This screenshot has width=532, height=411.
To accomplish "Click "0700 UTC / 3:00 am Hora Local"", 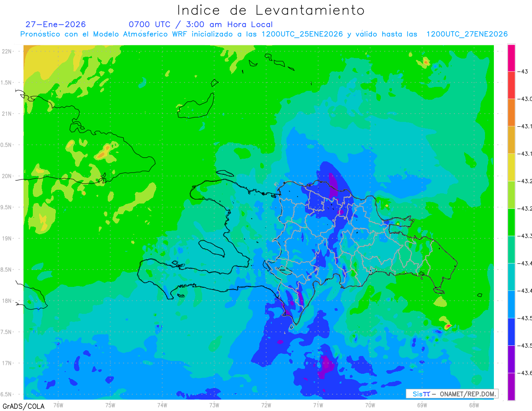I will (201, 24).
